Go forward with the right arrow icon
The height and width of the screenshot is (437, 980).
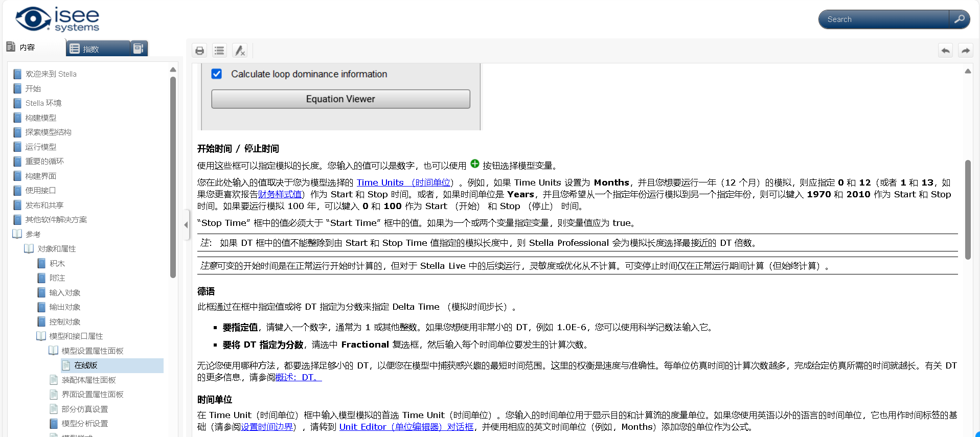pyautogui.click(x=965, y=51)
